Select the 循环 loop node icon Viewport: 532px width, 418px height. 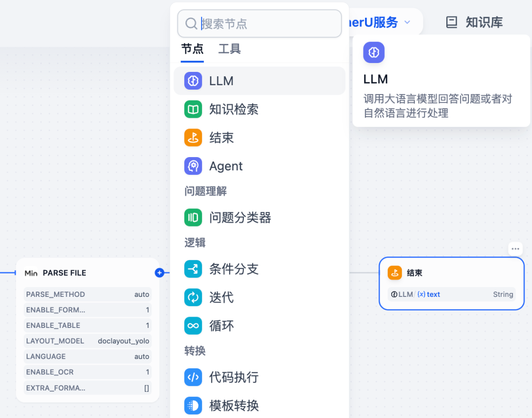tap(193, 325)
